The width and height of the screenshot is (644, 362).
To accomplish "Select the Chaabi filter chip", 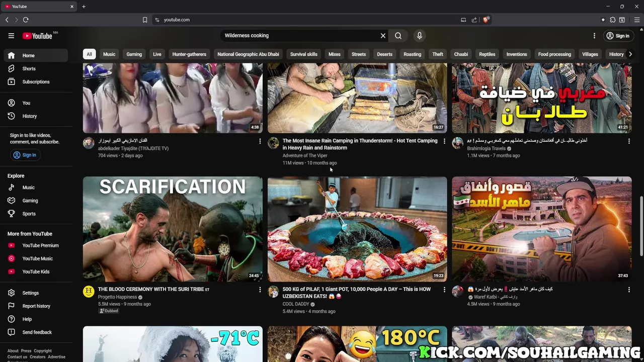I will pos(461,54).
